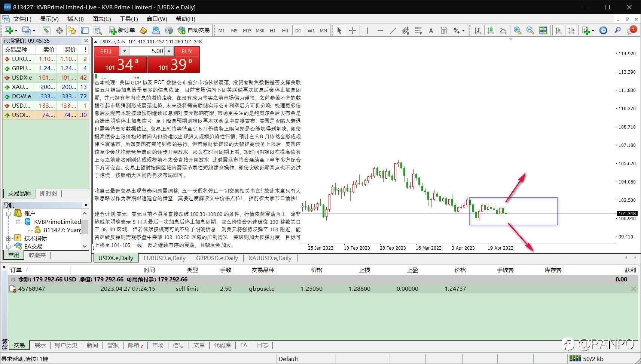
Task: Collapse the KVBPrimeLimited tree node
Action: (18, 222)
